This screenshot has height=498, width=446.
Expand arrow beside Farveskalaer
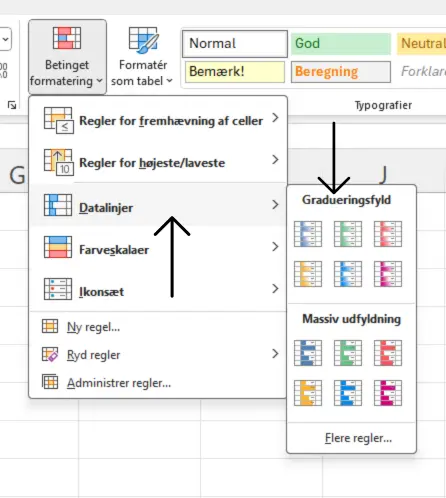click(x=275, y=246)
